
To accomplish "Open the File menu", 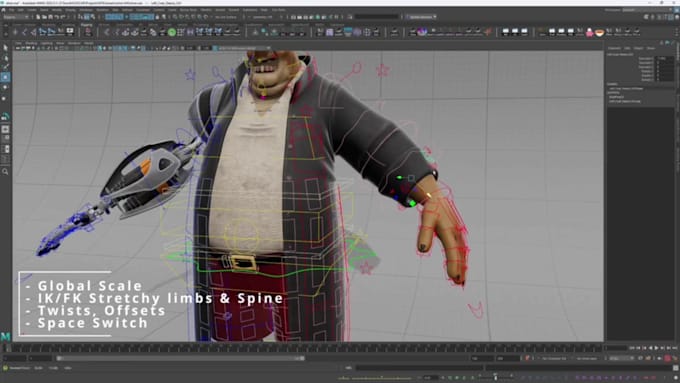I will coord(11,10).
